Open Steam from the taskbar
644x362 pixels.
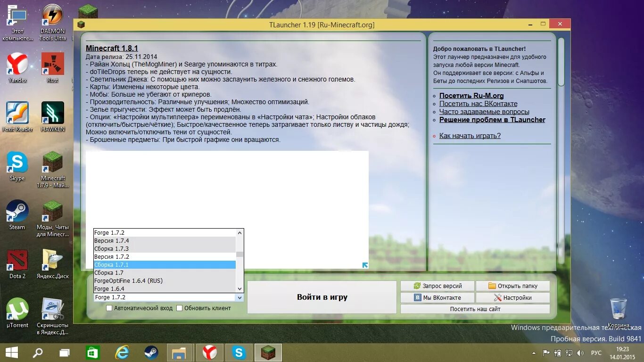point(151,352)
